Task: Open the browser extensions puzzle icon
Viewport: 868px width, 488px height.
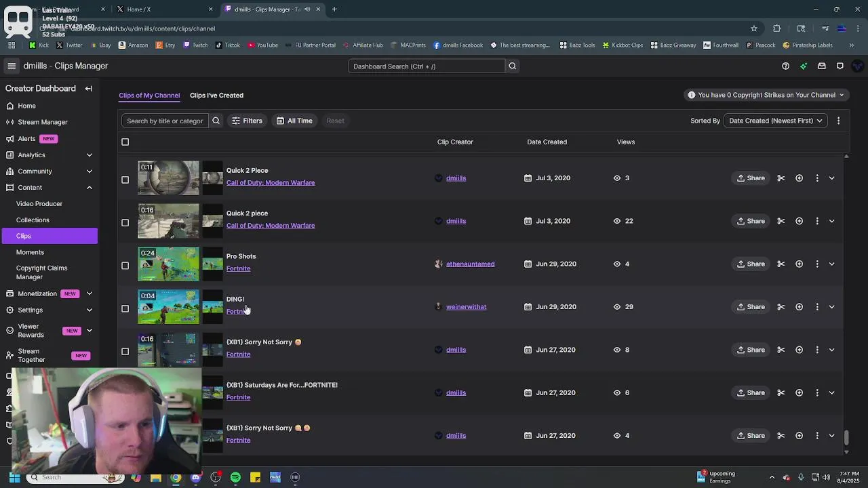Action: (776, 28)
